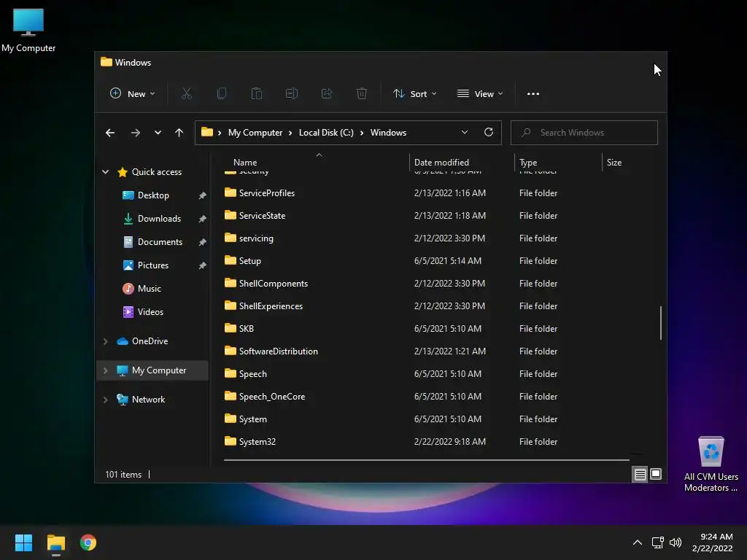Click chevron after Local Disk (C:) breadcrumb
The height and width of the screenshot is (560, 747).
tap(362, 133)
